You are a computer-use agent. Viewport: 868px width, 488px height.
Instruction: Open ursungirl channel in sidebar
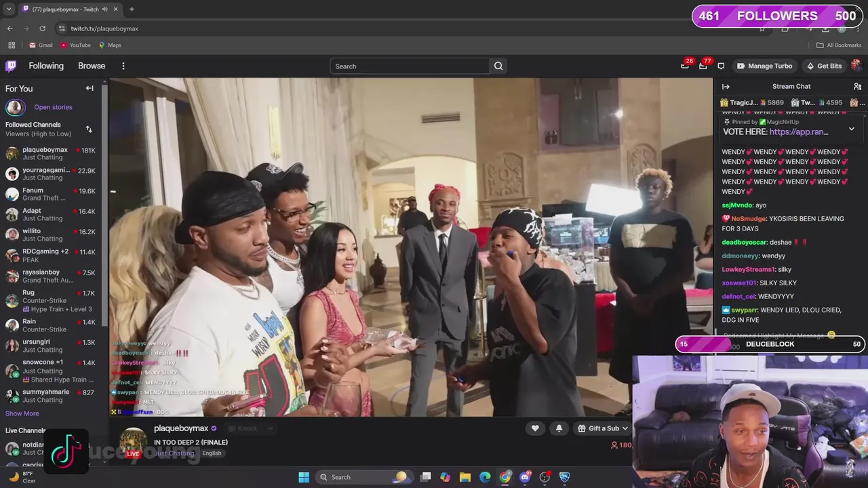tap(51, 346)
